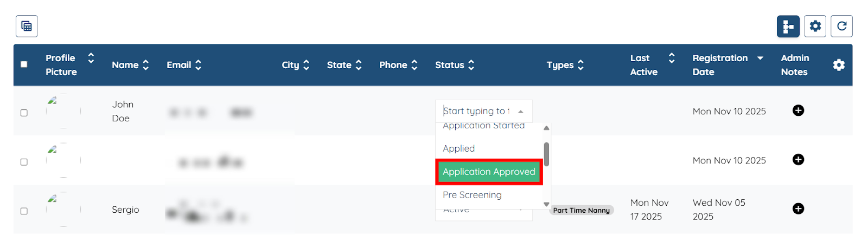Screen dimensions: 868x248
Task: Sort by Registration Date column arrow
Action: tap(760, 58)
